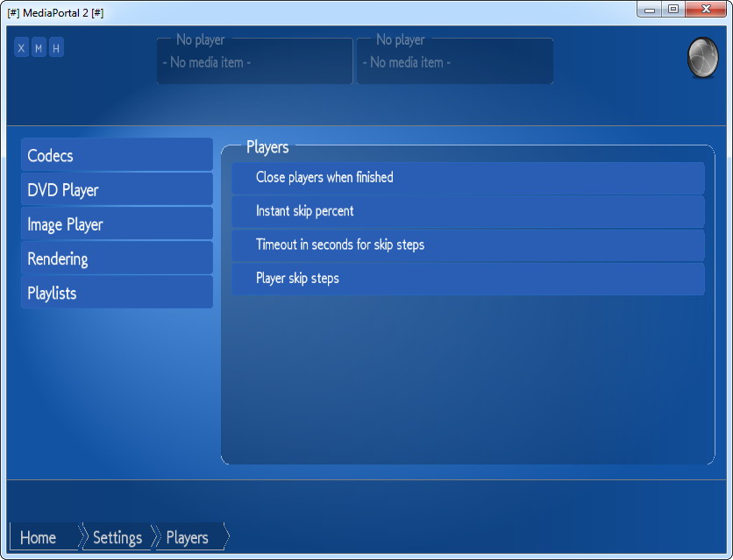The image size is (733, 560).
Task: Click the round globe power icon
Action: coord(702,57)
